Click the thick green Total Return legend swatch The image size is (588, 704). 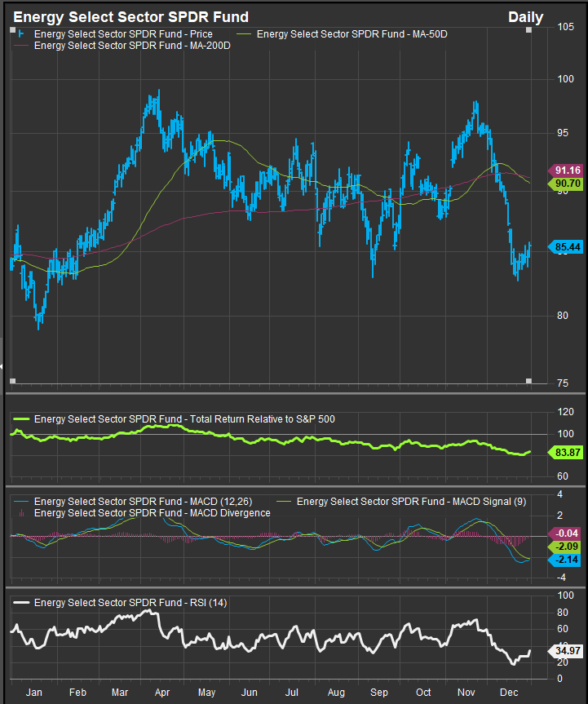pos(21,419)
